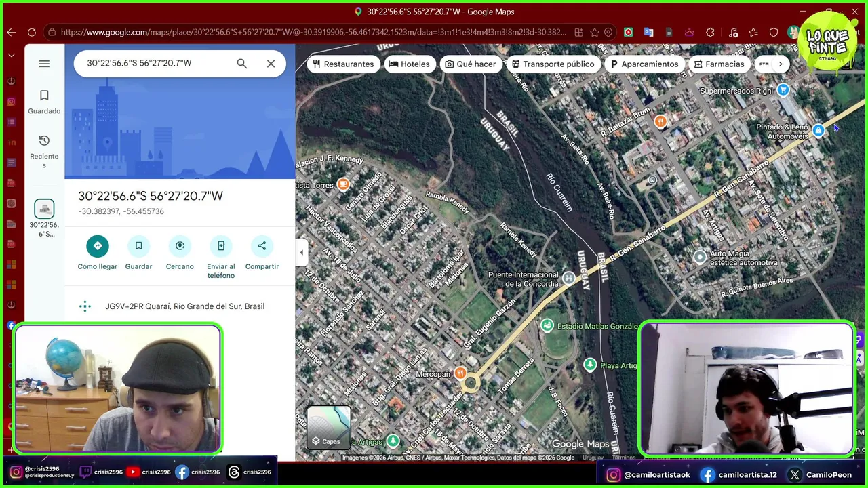Select the Farmacias chip

[719, 64]
